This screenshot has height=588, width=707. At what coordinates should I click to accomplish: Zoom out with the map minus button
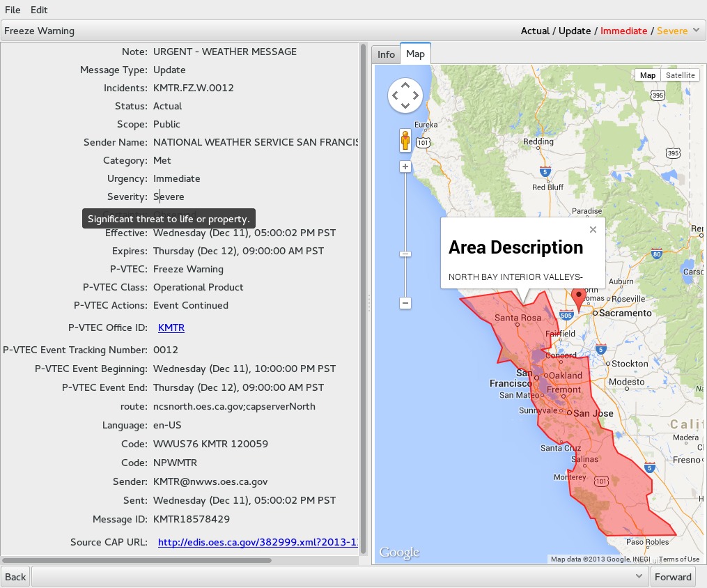click(405, 303)
